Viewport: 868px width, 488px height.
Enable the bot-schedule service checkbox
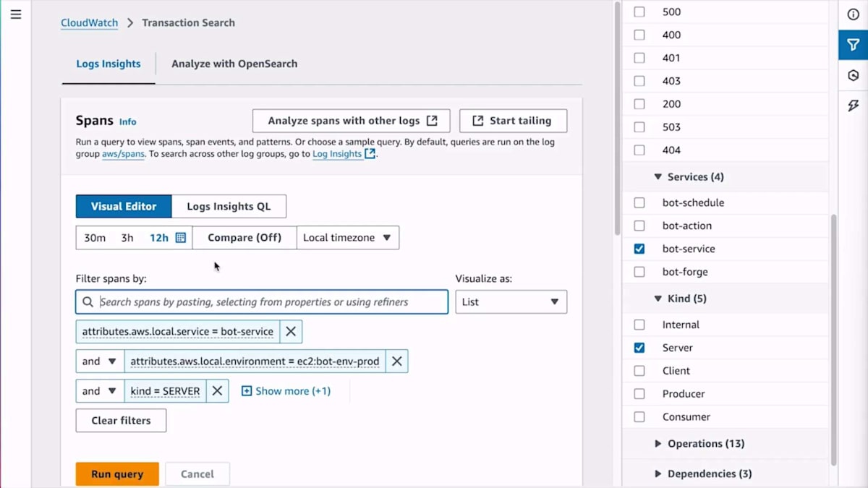pyautogui.click(x=639, y=203)
